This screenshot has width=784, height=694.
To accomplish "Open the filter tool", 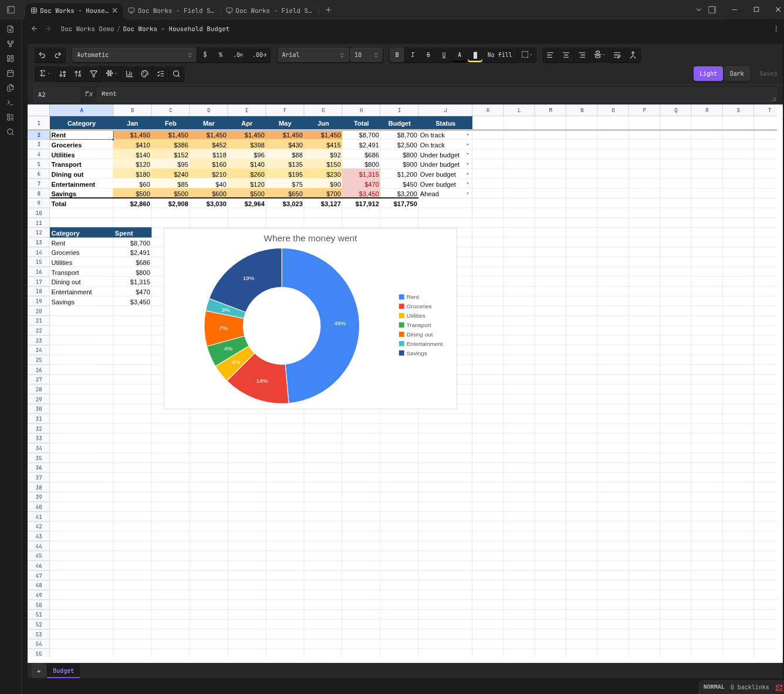I will pyautogui.click(x=94, y=74).
